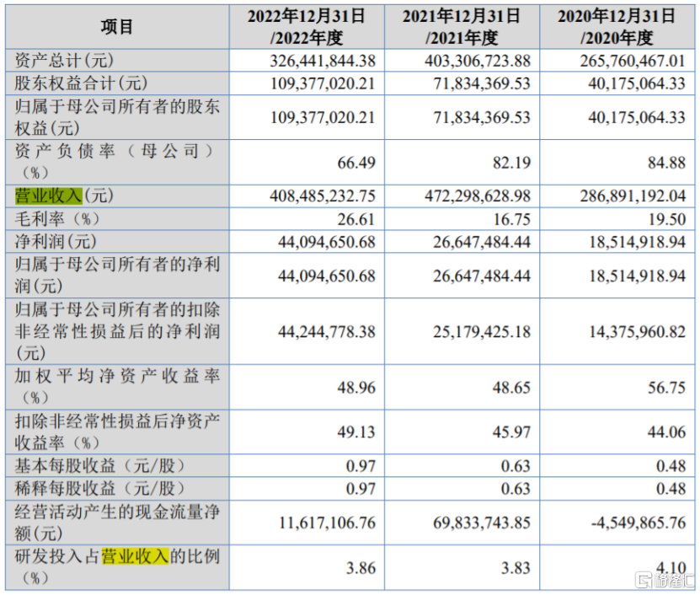
Task: Click value 48.65
Action: click(x=511, y=388)
